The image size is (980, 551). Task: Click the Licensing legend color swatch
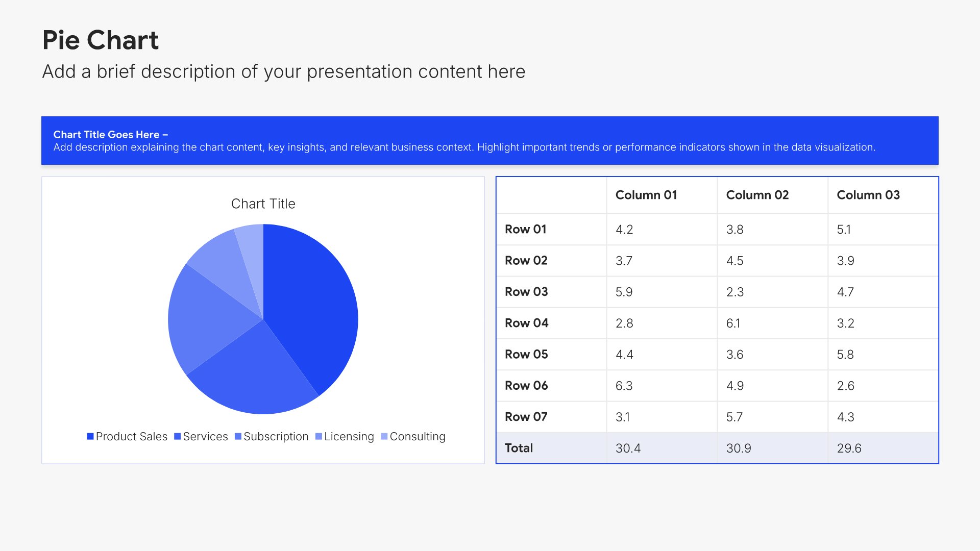(318, 436)
